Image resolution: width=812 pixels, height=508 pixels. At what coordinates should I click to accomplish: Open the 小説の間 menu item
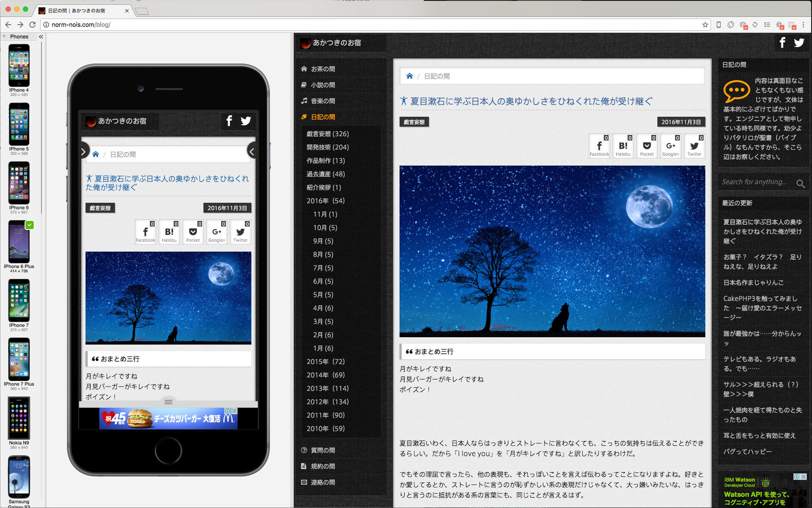[x=323, y=85]
